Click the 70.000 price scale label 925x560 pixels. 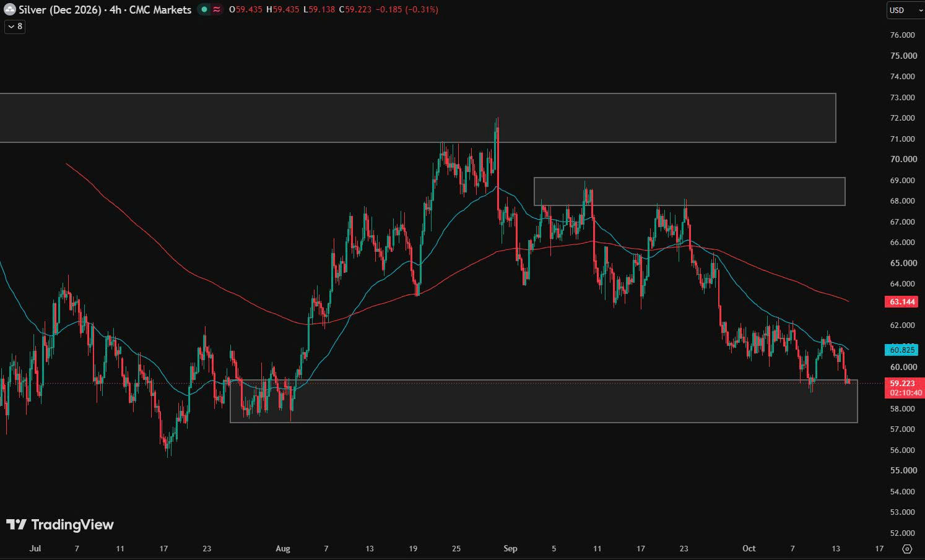point(903,159)
